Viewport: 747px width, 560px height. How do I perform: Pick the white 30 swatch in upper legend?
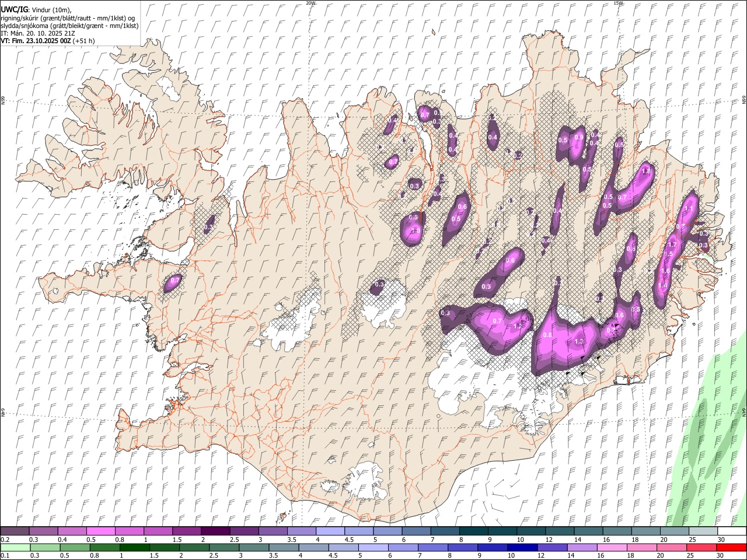click(732, 531)
